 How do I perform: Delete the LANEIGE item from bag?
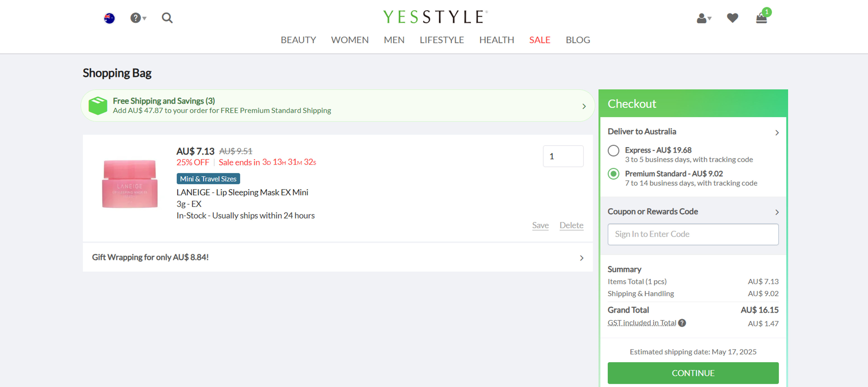point(571,225)
